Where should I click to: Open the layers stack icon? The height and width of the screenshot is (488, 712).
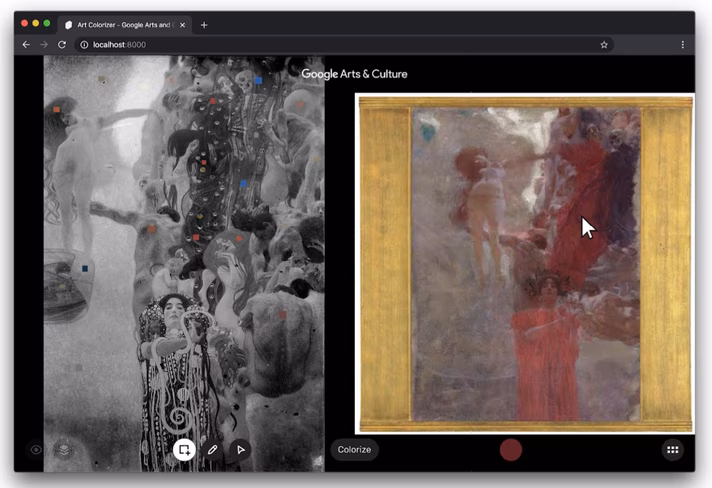coord(64,450)
